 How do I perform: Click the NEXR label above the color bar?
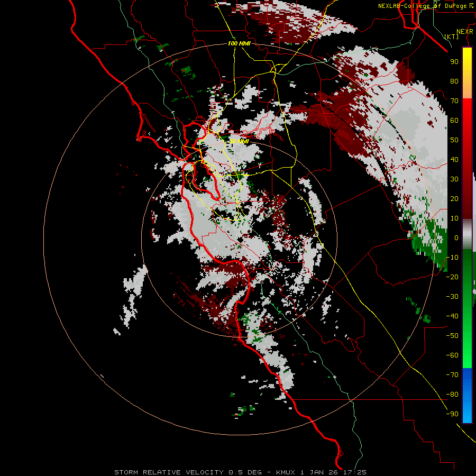pyautogui.click(x=465, y=32)
